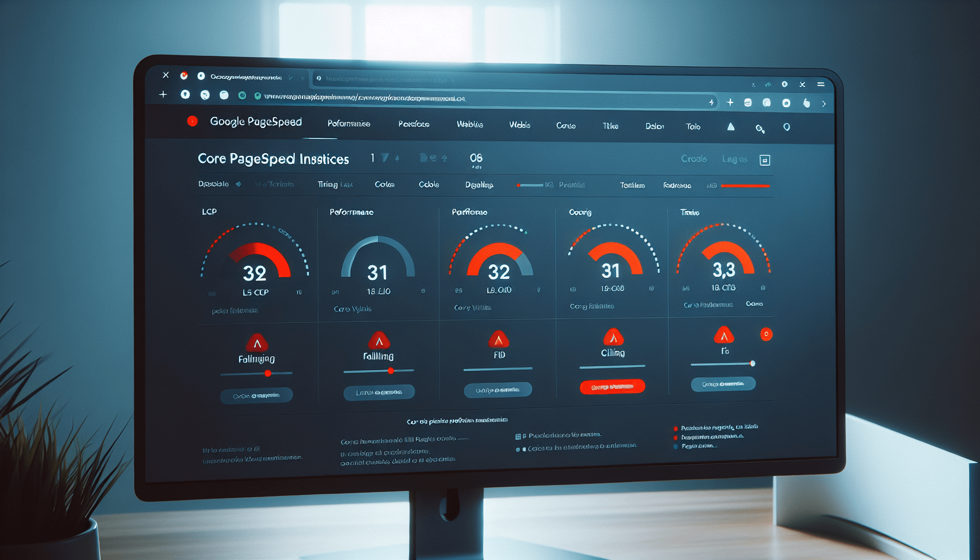Click the 'Coke' filter in the filter row
This screenshot has width=980, height=560.
(x=384, y=185)
